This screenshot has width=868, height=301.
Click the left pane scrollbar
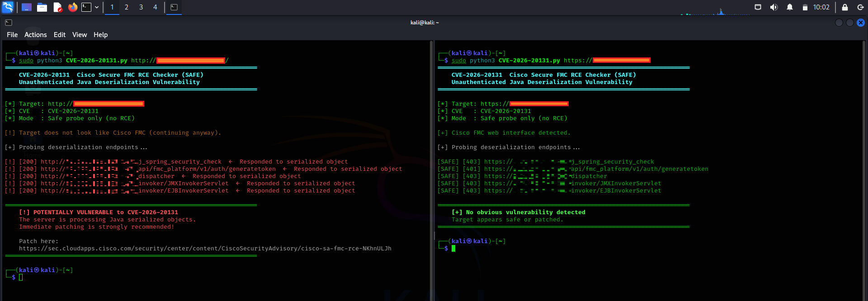(431, 171)
